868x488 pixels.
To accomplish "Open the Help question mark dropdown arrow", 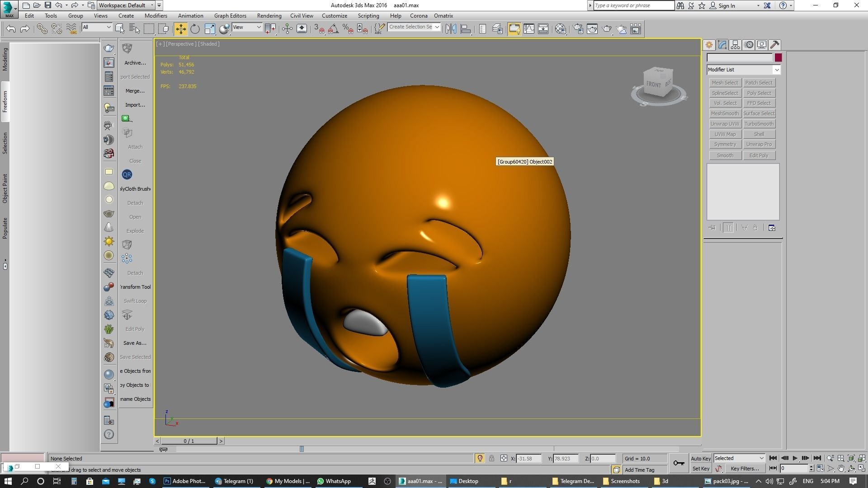I will point(791,5).
